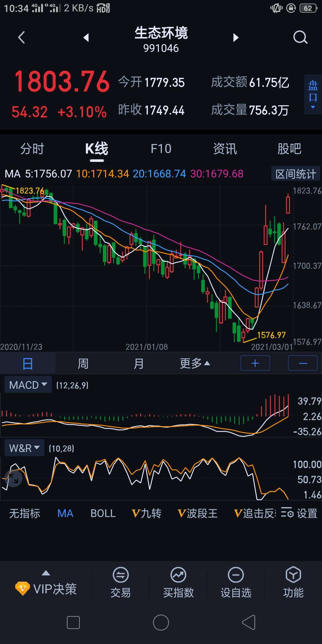Select the BOLL overlay indicator
322x644 pixels.
click(x=103, y=513)
